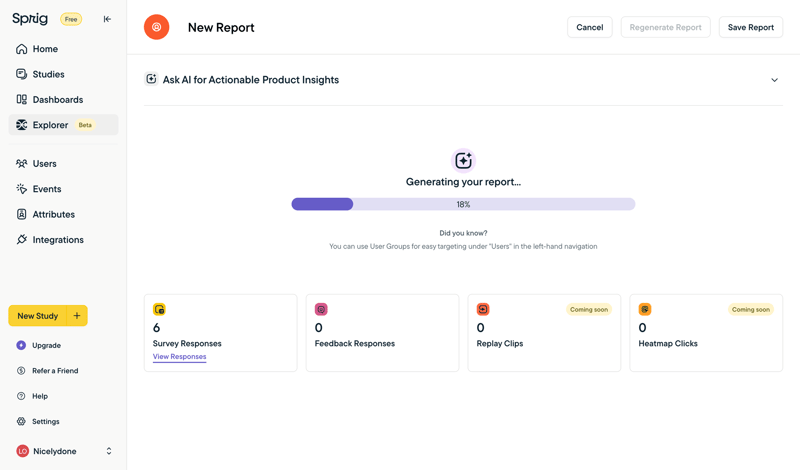Go to Integrations
The image size is (800, 470).
click(63, 239)
